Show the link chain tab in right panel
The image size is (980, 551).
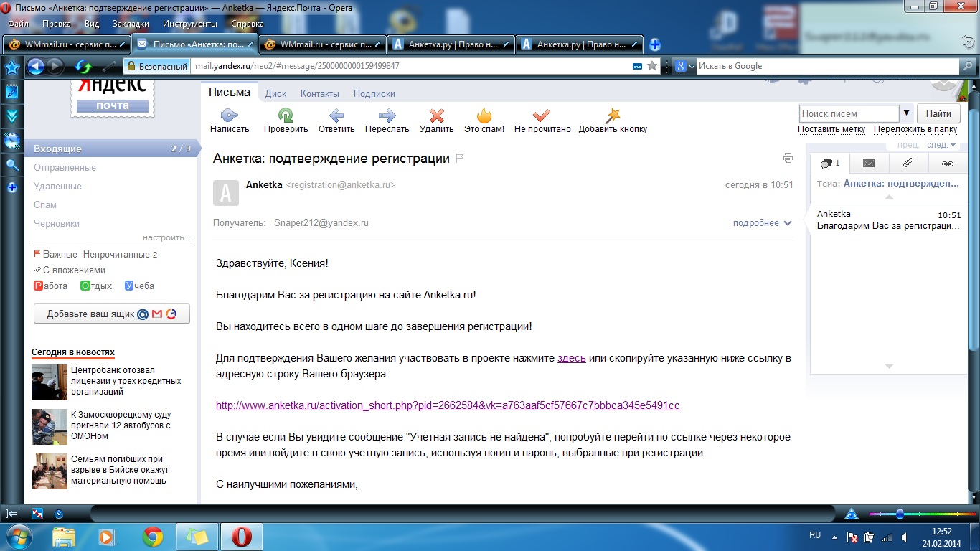tap(948, 164)
